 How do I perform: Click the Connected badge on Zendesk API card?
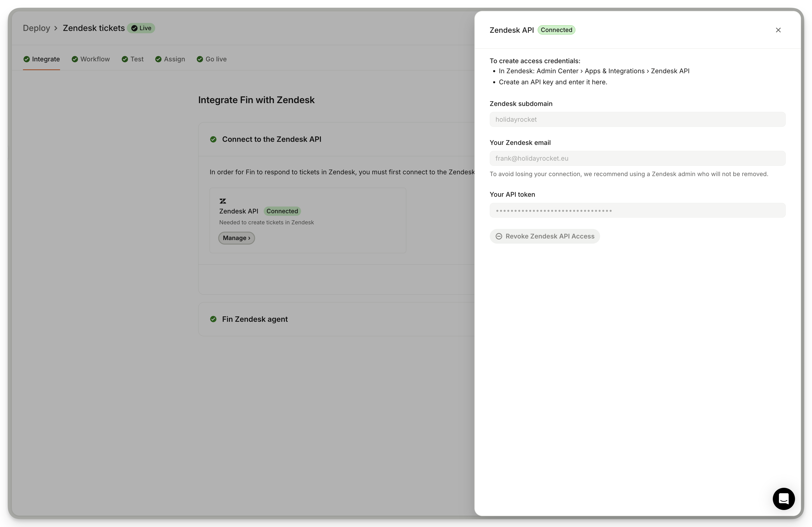[x=282, y=211]
